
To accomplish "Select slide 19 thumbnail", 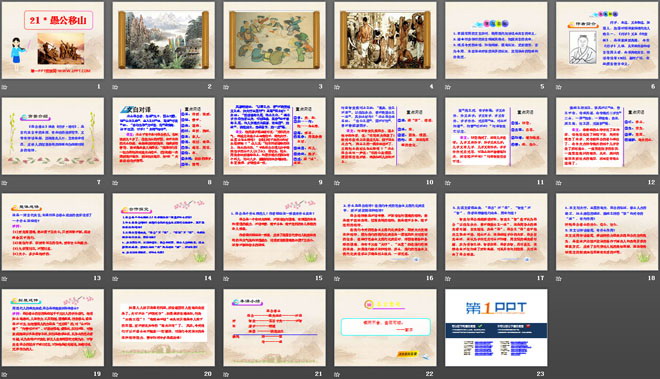I will [53, 327].
